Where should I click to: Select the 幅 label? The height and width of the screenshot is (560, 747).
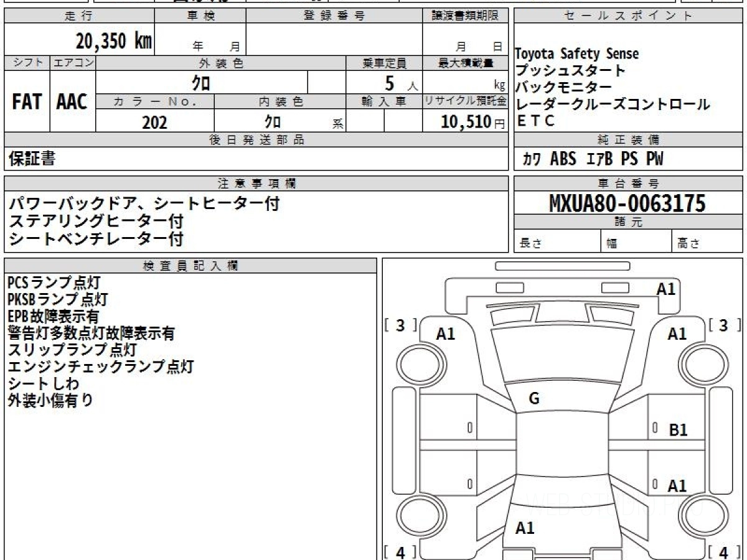pyautogui.click(x=612, y=244)
